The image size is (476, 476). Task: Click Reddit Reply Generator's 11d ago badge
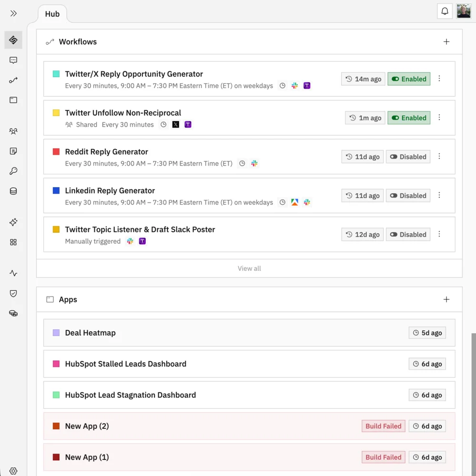362,157
